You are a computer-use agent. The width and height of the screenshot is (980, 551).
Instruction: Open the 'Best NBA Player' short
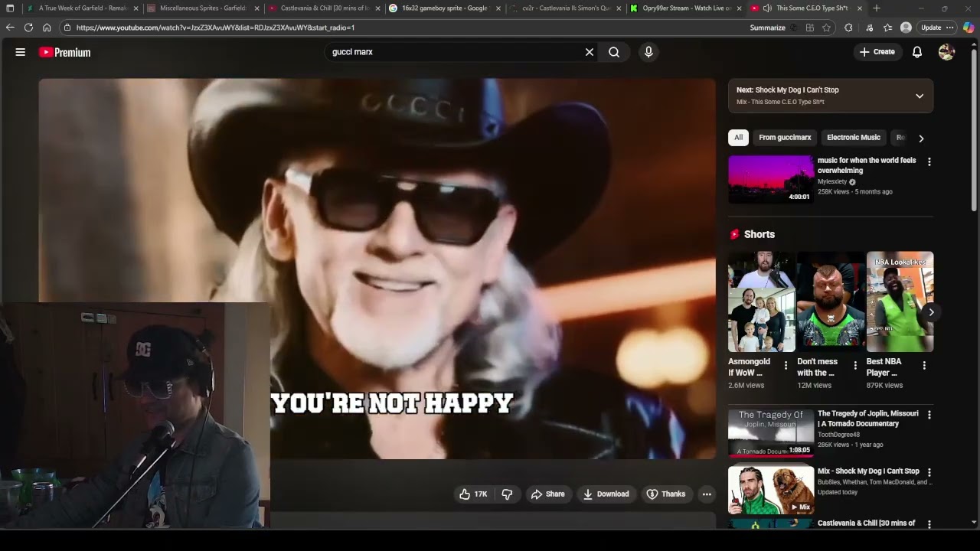(900, 302)
